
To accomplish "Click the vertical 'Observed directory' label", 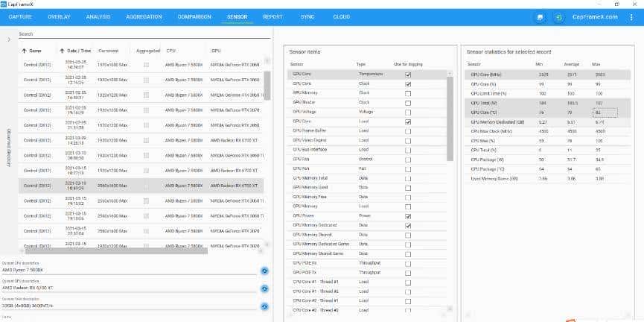I will coord(9,148).
